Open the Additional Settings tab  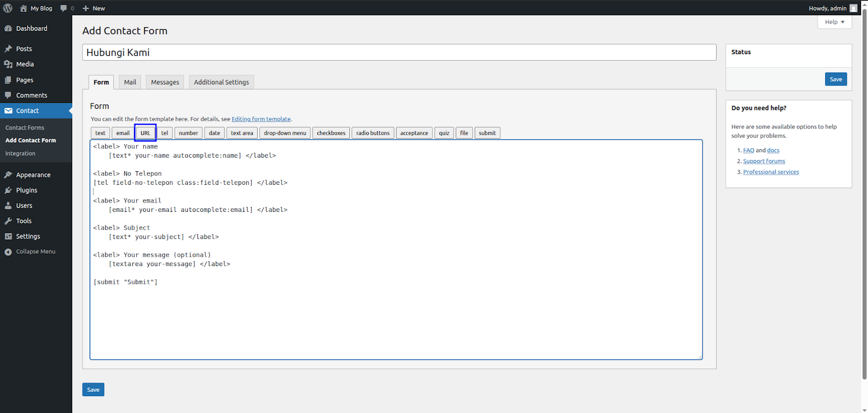pos(221,82)
